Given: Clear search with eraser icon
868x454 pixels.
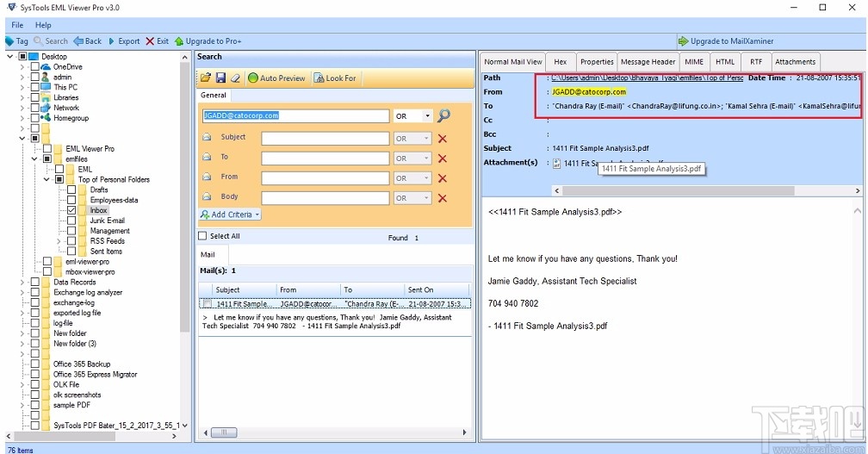Looking at the screenshot, I should pos(235,78).
